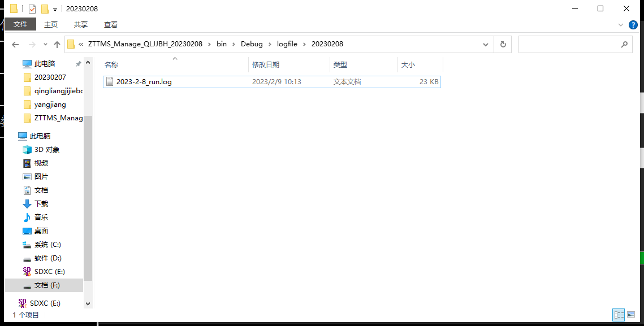Open the address bar history dropdown
This screenshot has height=326, width=644.
(486, 44)
